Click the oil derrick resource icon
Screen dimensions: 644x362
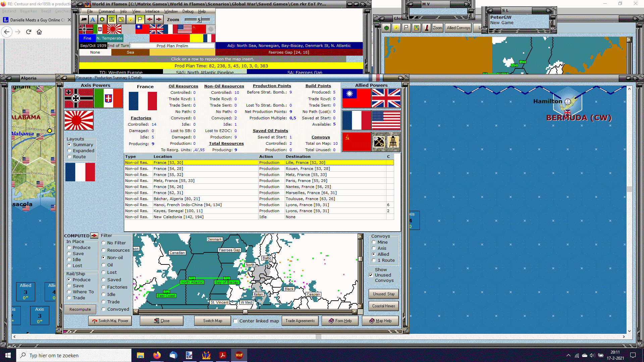[393, 141]
